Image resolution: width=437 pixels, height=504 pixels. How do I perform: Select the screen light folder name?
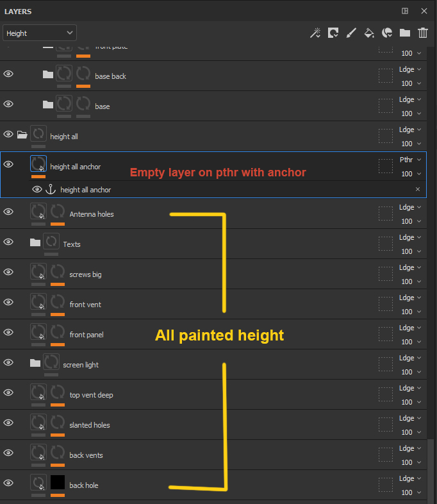pos(81,365)
